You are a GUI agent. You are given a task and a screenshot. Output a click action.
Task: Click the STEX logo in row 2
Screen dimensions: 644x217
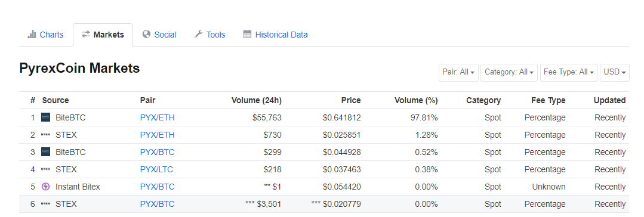tap(46, 135)
